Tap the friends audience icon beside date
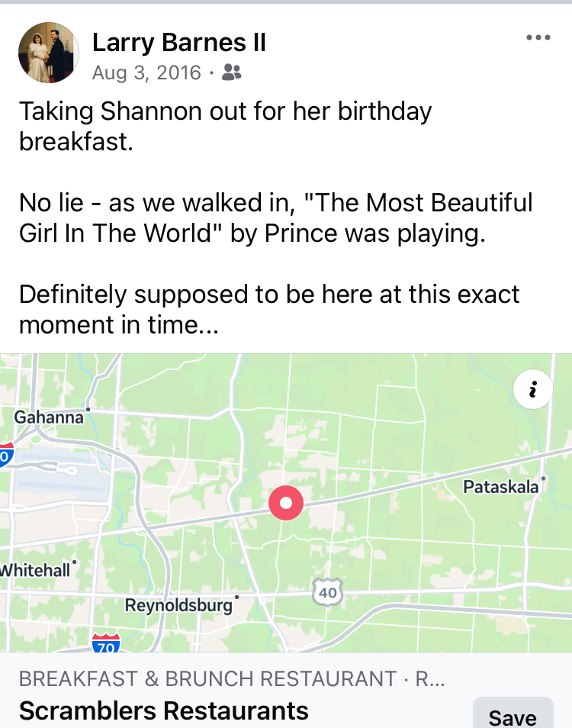The width and height of the screenshot is (572, 728). (230, 72)
